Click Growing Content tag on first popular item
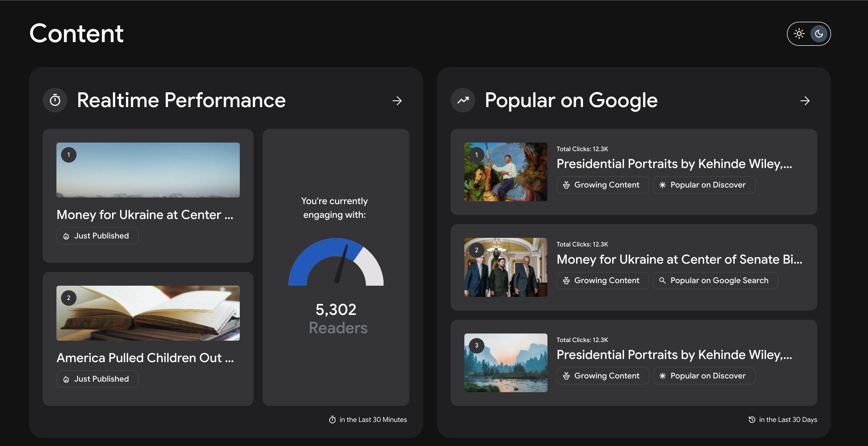The width and height of the screenshot is (868, 446). [603, 185]
